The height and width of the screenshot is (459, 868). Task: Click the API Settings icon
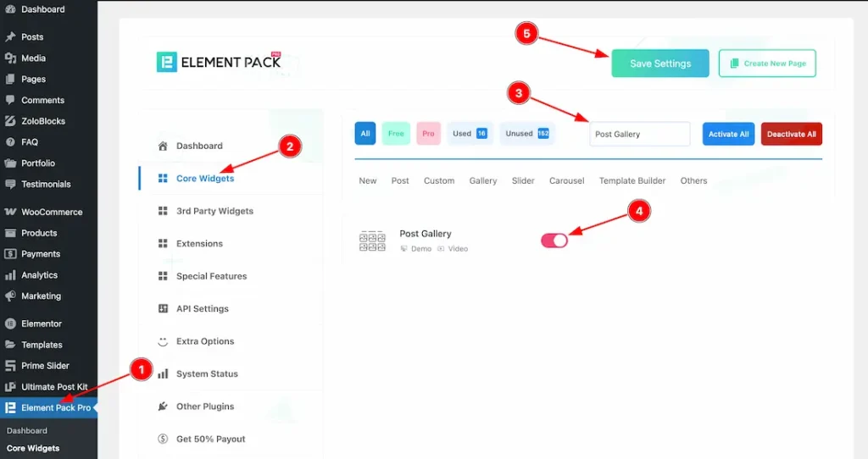[163, 308]
